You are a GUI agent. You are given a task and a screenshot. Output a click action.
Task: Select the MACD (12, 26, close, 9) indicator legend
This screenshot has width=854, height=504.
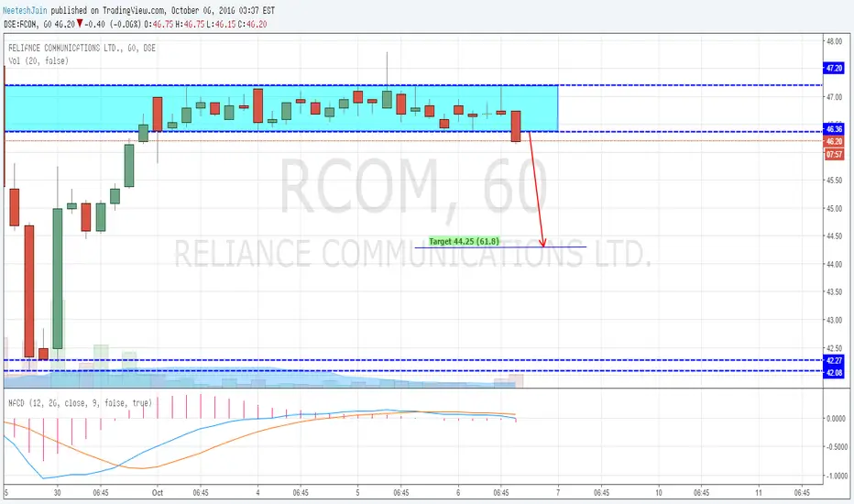tap(80, 403)
